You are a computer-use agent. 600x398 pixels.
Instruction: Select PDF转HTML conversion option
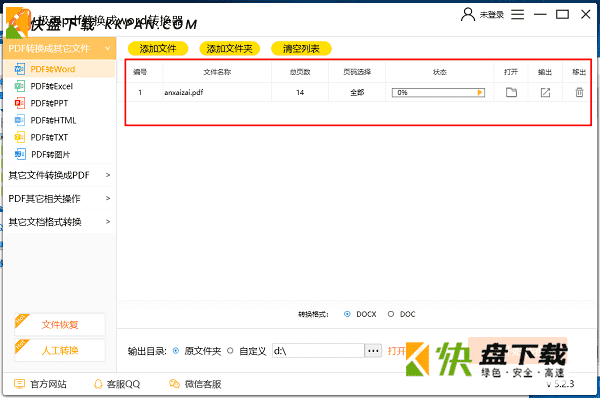tap(59, 121)
